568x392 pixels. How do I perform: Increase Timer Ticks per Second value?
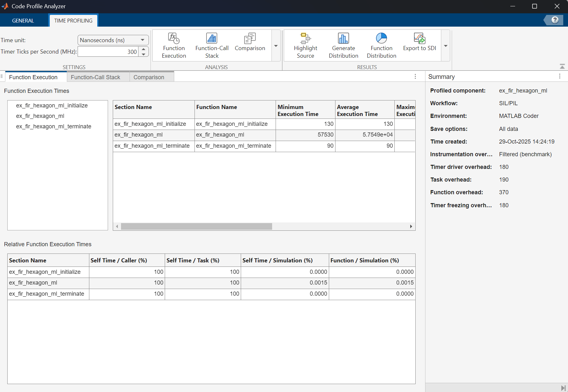[144, 49]
